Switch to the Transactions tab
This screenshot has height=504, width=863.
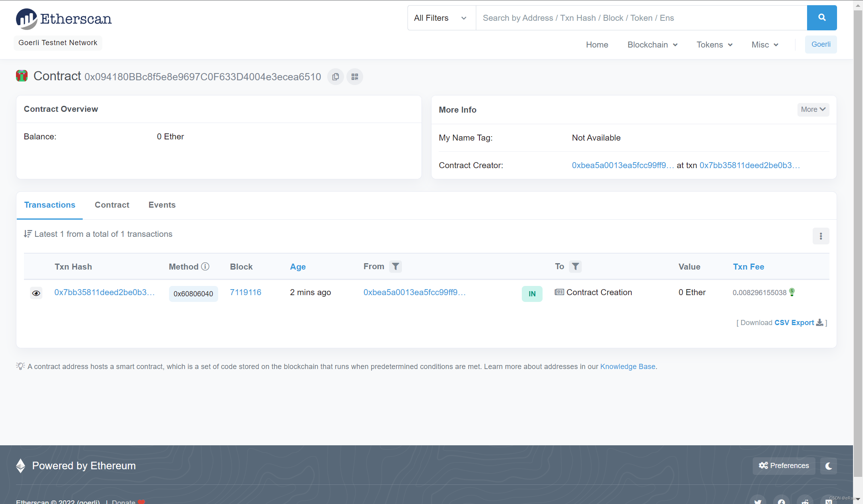pos(50,205)
